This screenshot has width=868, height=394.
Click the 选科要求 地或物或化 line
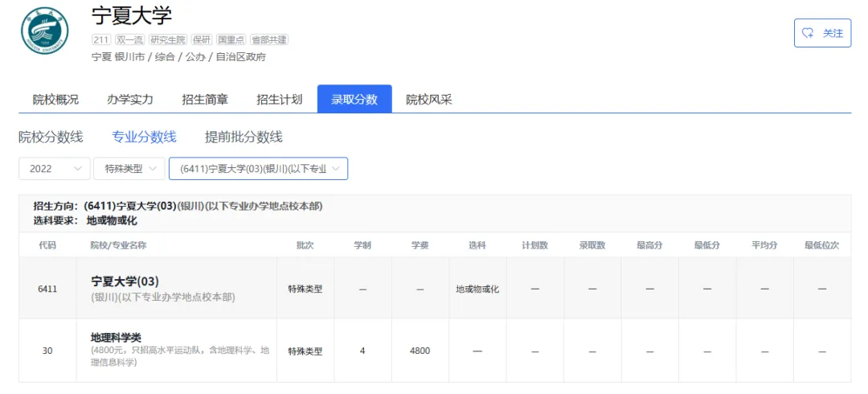click(85, 220)
